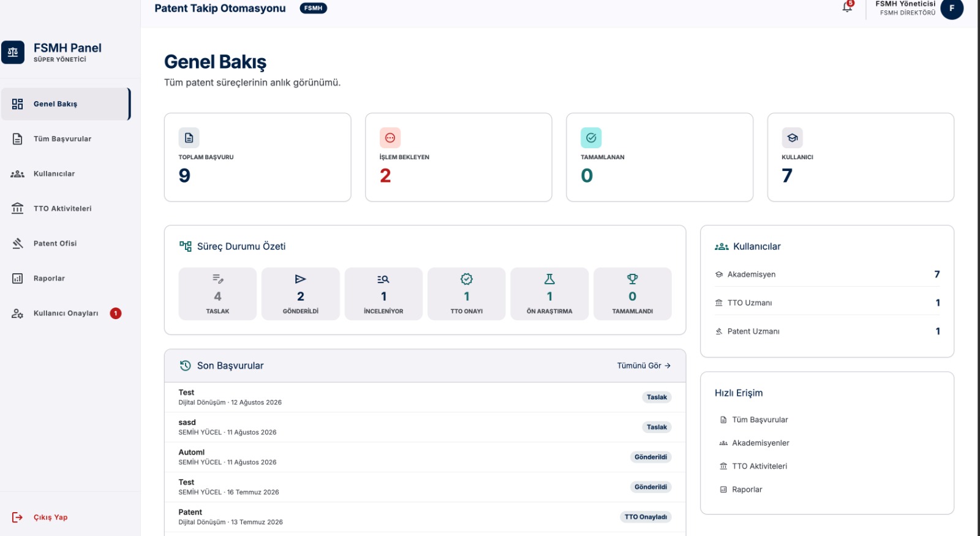Click the Toplam Başvuru document icon
The width and height of the screenshot is (980, 536).
189,138
